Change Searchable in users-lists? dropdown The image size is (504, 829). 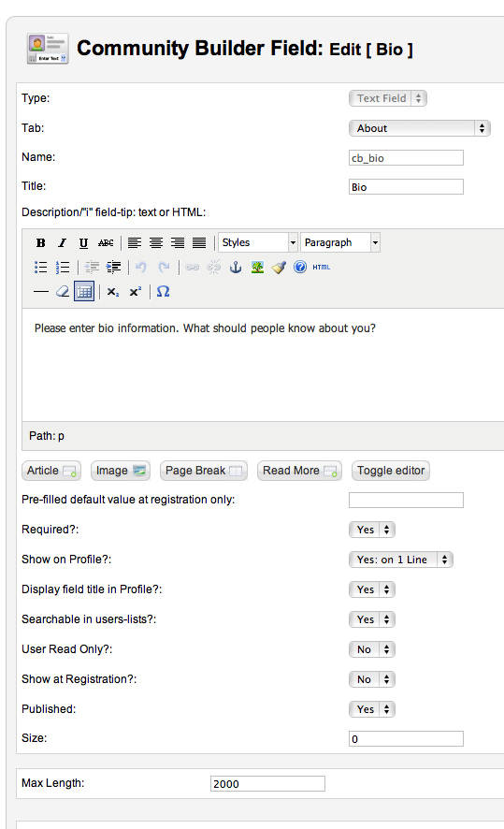[x=372, y=619]
